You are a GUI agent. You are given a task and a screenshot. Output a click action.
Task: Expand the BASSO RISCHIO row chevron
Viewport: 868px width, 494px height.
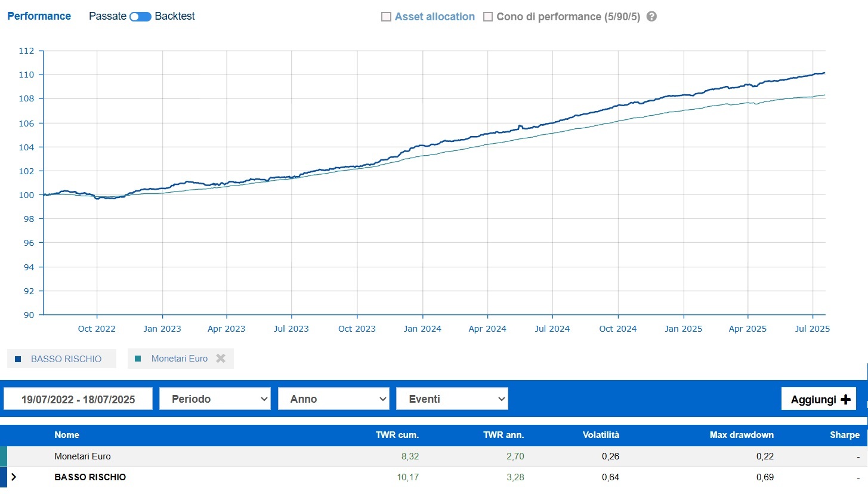pyautogui.click(x=14, y=477)
